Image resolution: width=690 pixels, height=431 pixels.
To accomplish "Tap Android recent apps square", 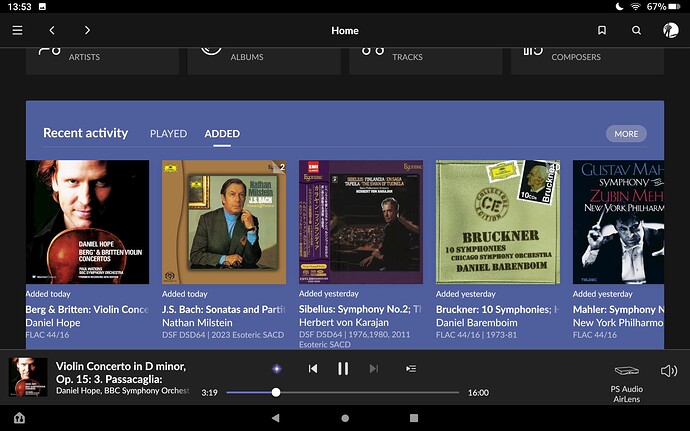I will click(414, 418).
